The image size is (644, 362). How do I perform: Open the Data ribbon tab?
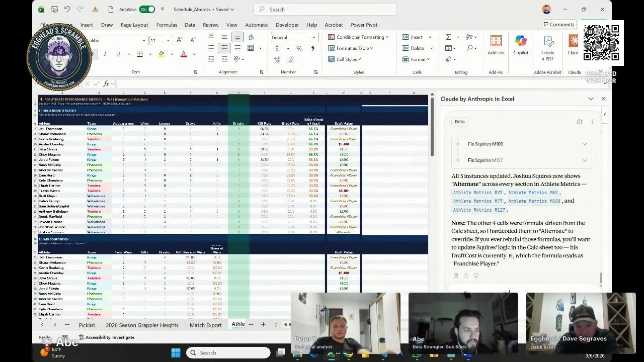click(x=190, y=25)
